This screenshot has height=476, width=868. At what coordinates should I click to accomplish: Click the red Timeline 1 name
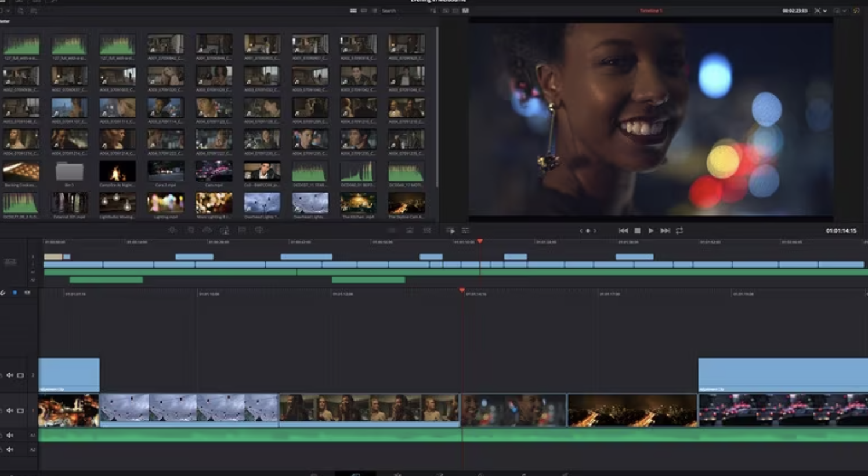click(650, 10)
